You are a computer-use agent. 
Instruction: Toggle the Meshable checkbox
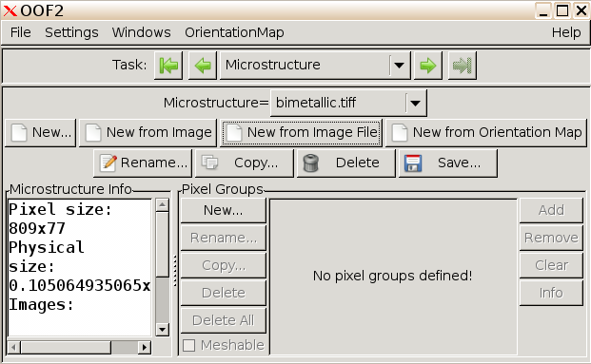[188, 345]
